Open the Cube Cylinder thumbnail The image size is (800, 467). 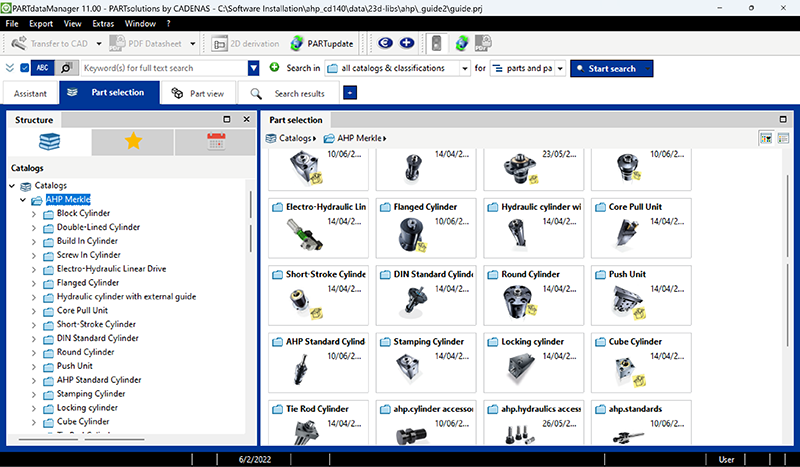click(x=641, y=362)
